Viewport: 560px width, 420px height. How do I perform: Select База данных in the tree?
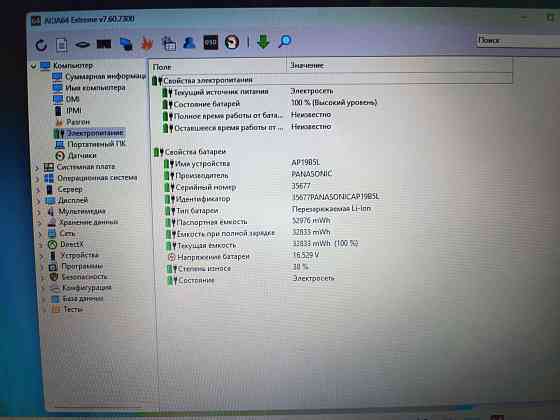[x=83, y=299]
